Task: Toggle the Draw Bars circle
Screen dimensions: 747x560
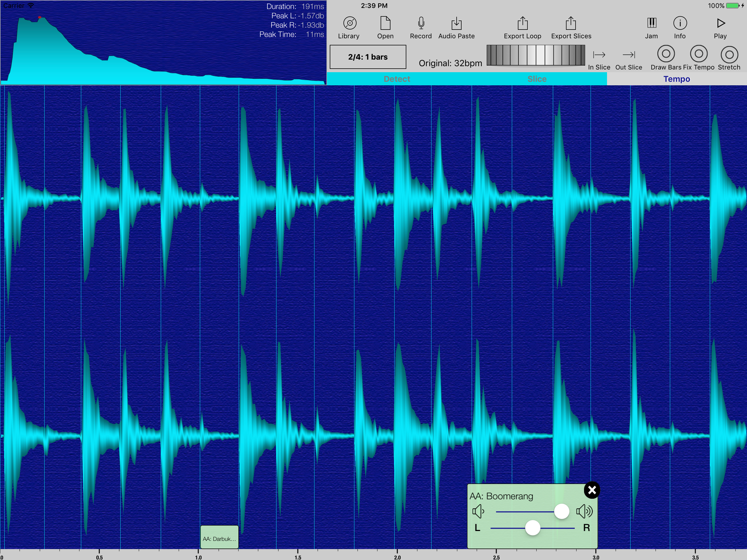Action: pyautogui.click(x=666, y=54)
